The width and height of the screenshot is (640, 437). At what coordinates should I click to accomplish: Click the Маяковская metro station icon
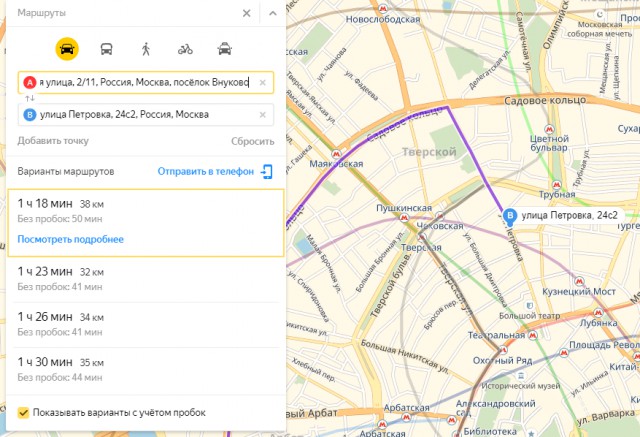(336, 154)
